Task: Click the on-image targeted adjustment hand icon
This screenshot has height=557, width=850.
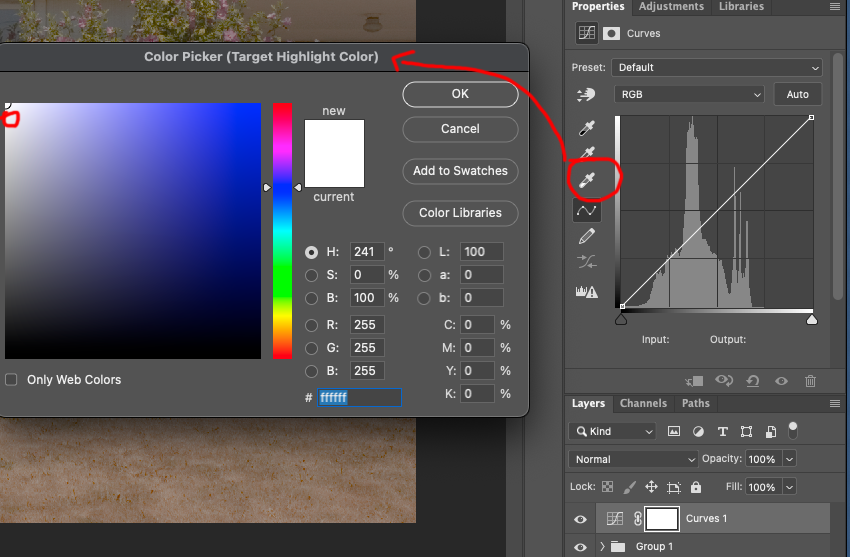Action: tap(587, 94)
